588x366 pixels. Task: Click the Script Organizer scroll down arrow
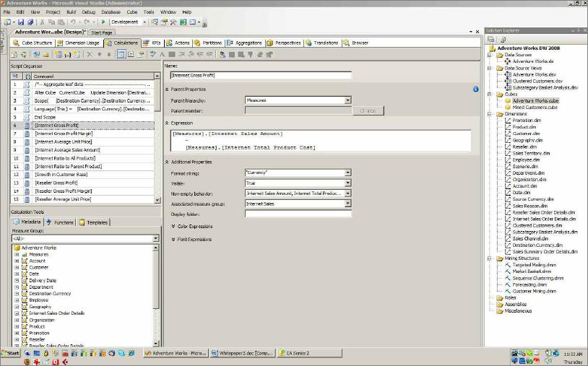coord(157,201)
